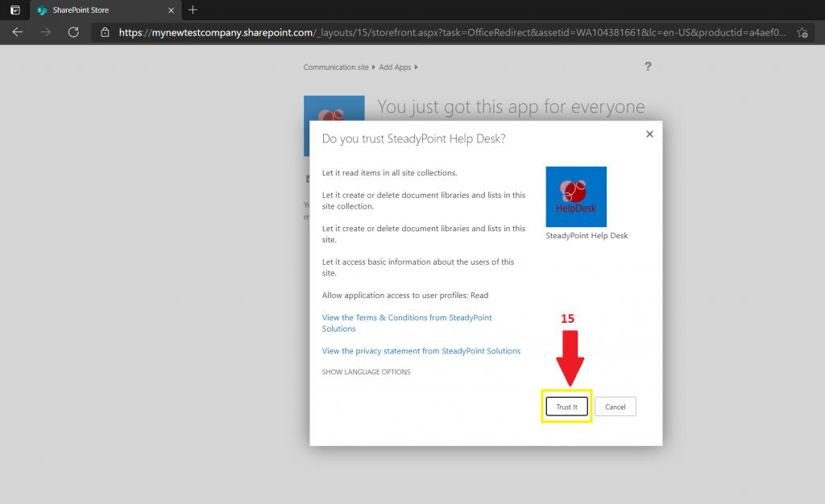Click the SharePoint favicon on the tab
This screenshot has width=825, height=504.
(x=42, y=10)
